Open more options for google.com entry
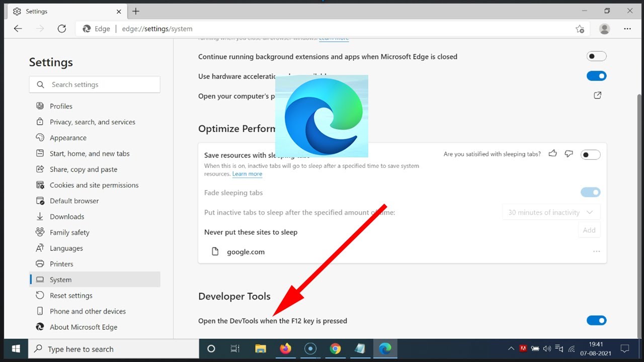 tap(597, 251)
